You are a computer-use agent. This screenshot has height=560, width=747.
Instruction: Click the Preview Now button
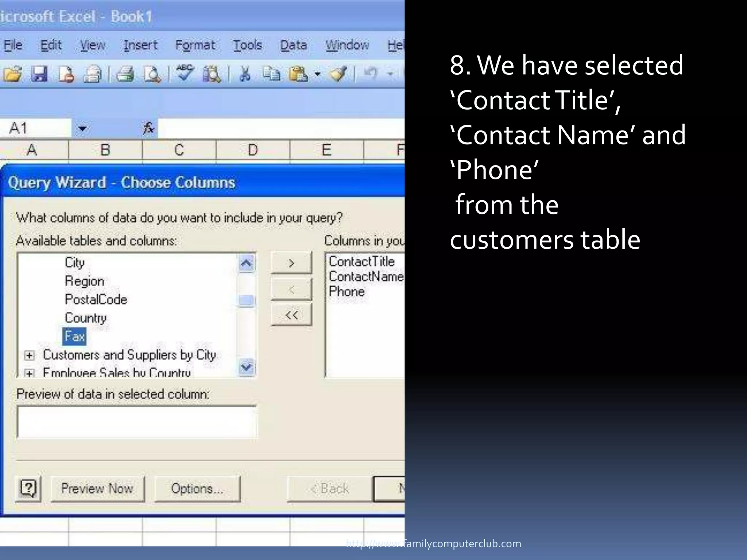(97, 489)
